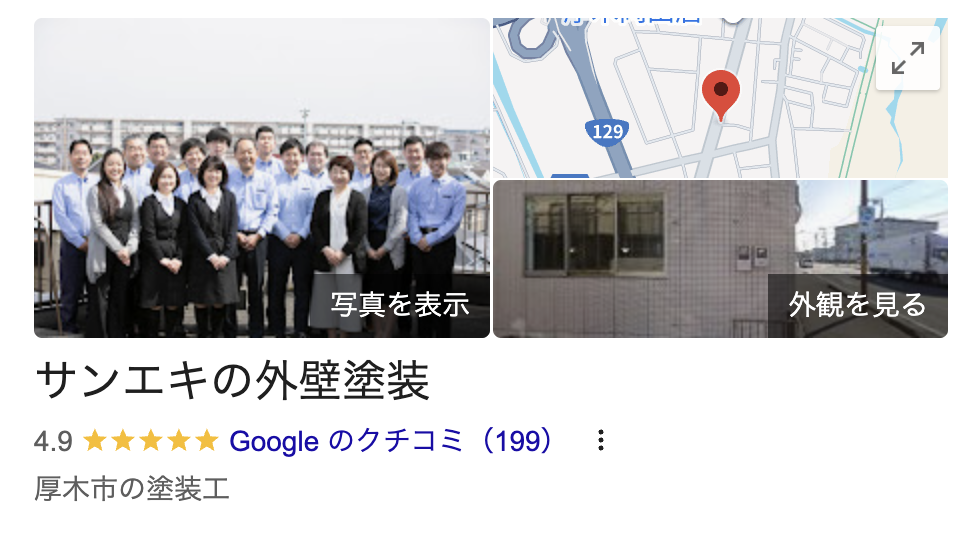Click the 4.9 rating number

pos(53,442)
